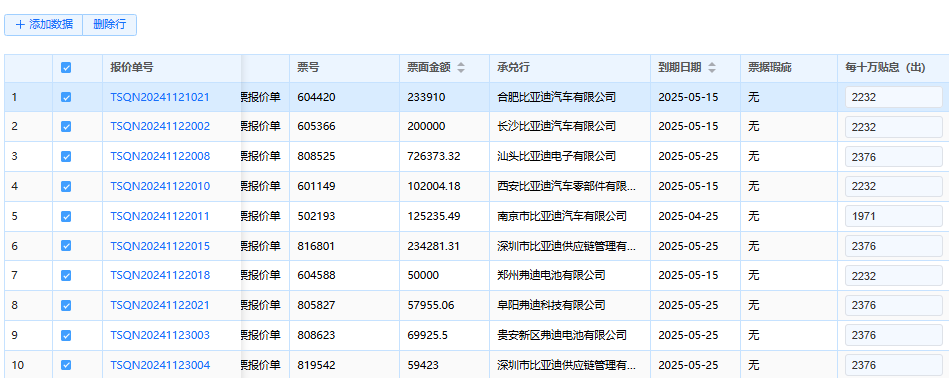Edit discount field for ticket 819542 row
This screenshot has width=949, height=378.
894,365
